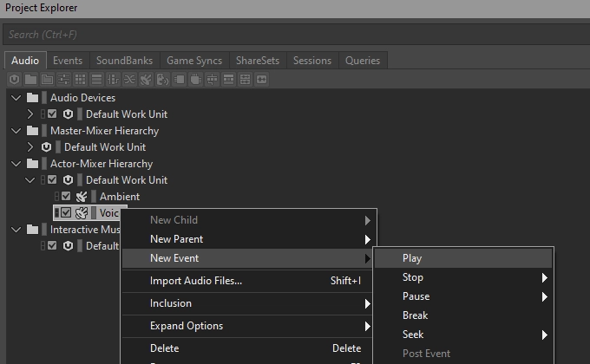Select the Ambient tree row
This screenshot has height=364, width=590.
click(x=97, y=197)
